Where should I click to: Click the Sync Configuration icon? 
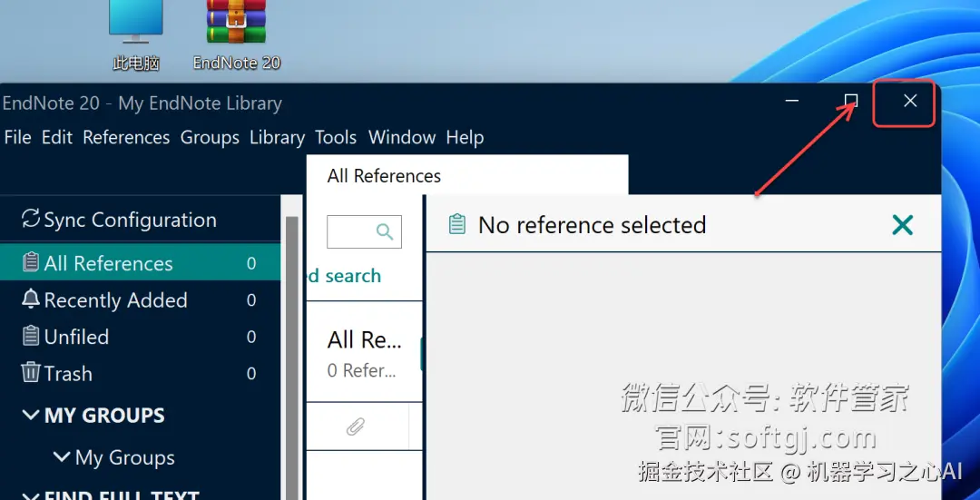click(30, 219)
